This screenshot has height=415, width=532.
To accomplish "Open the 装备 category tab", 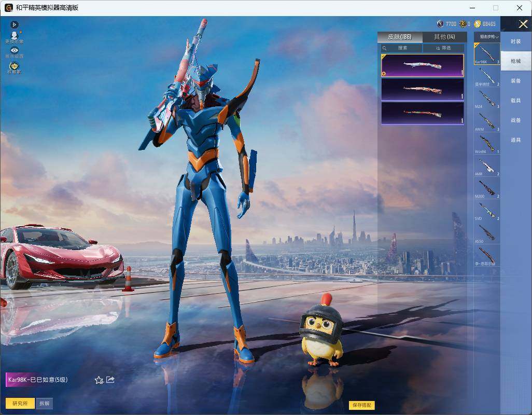I will tap(516, 81).
